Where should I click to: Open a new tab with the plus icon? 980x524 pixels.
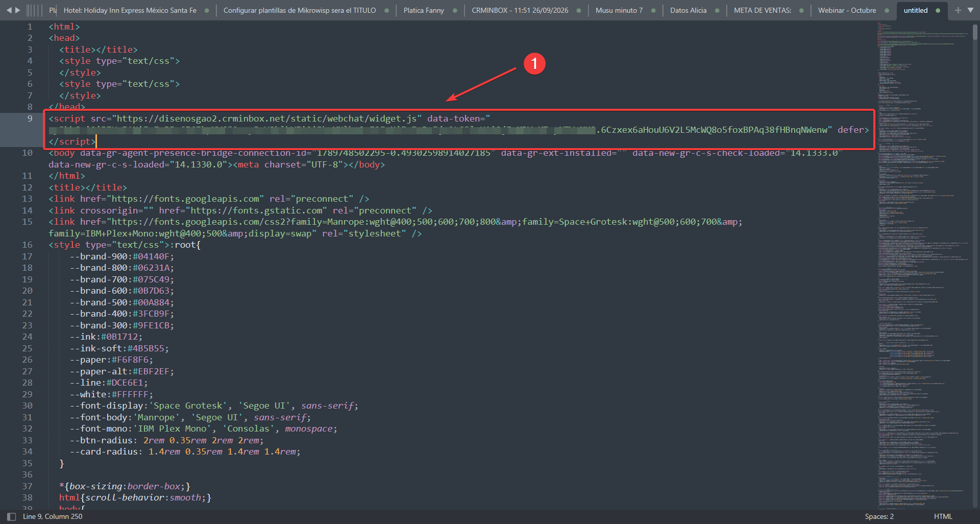[958, 10]
